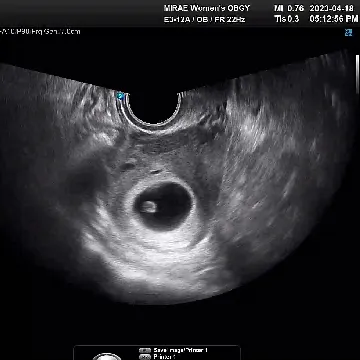Click the key icon beside Save Image
The height and width of the screenshot is (360, 360).
coord(145,350)
